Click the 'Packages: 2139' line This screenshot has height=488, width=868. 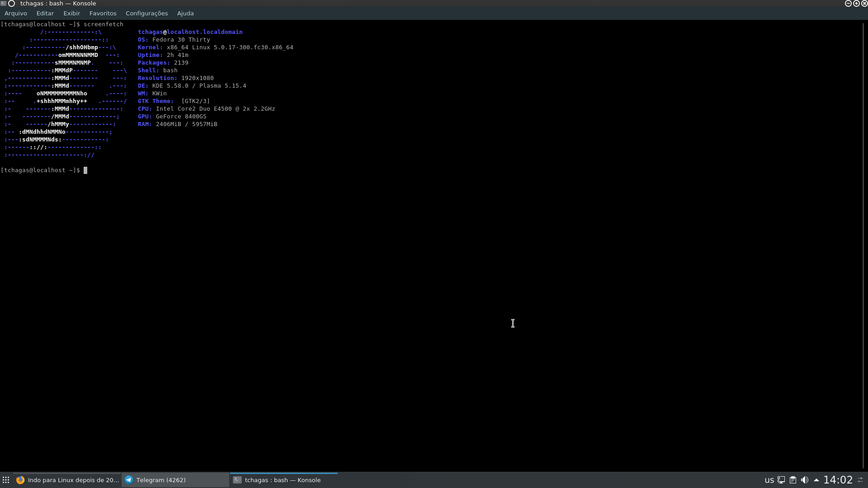click(x=163, y=63)
